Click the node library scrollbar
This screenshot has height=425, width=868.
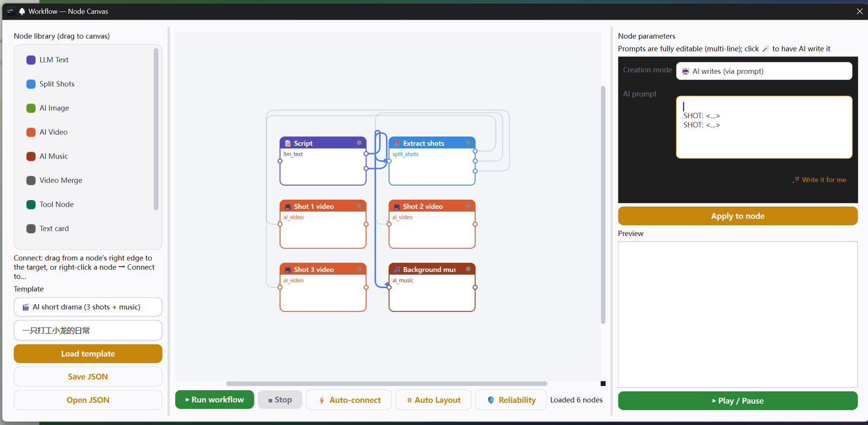(156, 129)
